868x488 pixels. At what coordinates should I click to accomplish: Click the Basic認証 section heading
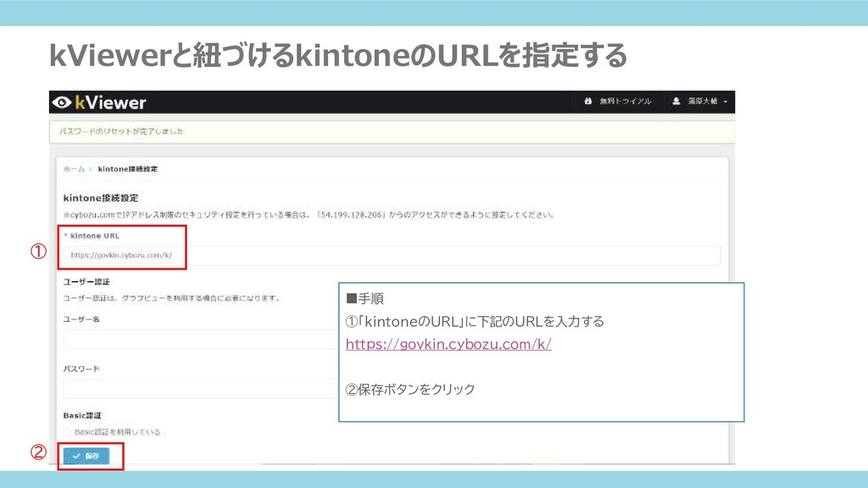(x=82, y=415)
